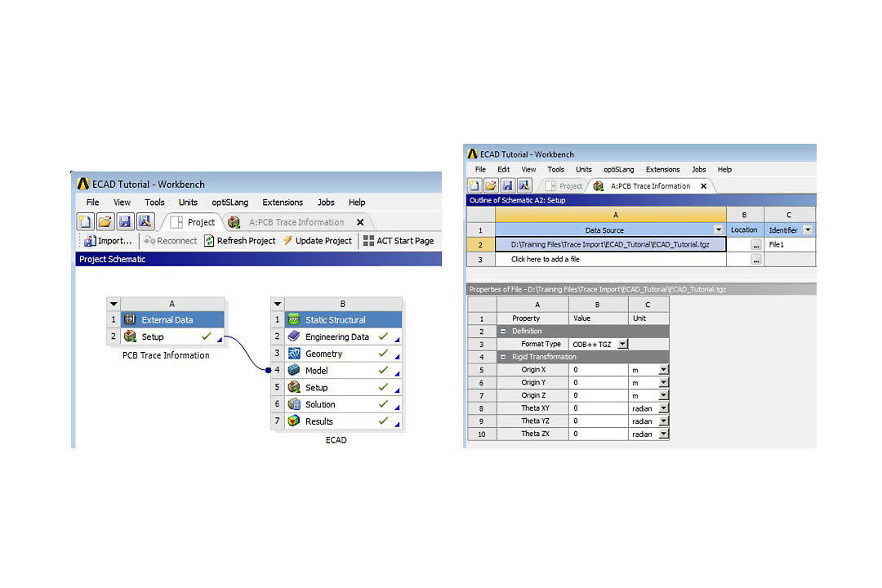Open Origin Y unit dropdown
Image resolution: width=882 pixels, height=588 pixels.
click(664, 383)
